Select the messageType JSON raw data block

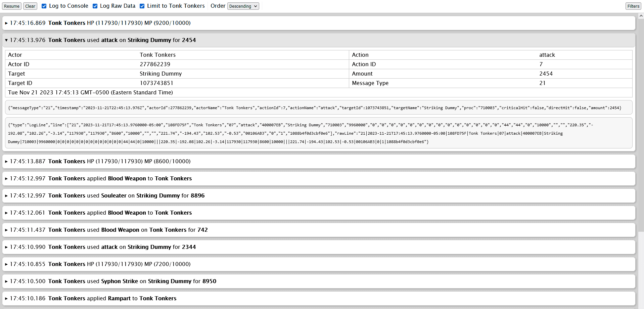coord(319,107)
